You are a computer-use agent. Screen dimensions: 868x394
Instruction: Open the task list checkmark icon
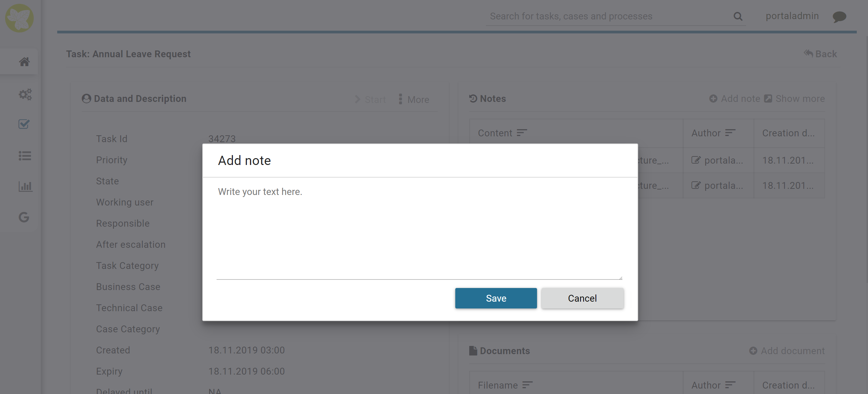point(24,124)
